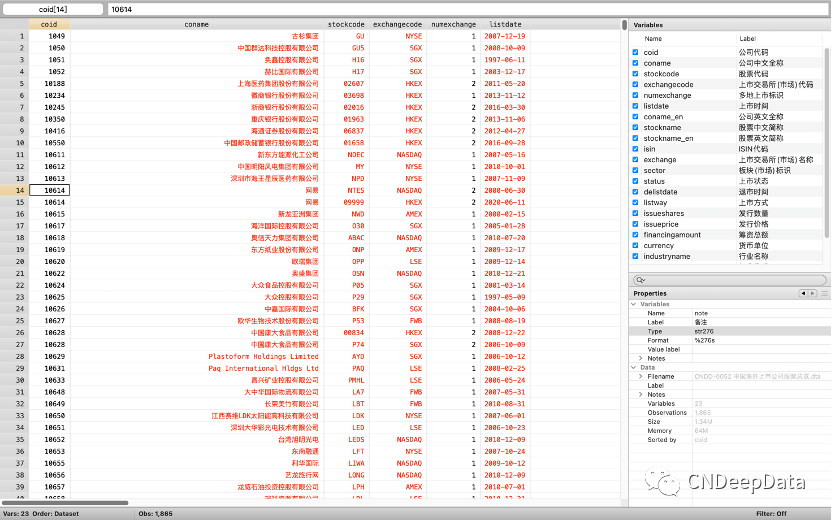Select the currency variable name
Image resolution: width=832 pixels, height=520 pixels.
658,245
